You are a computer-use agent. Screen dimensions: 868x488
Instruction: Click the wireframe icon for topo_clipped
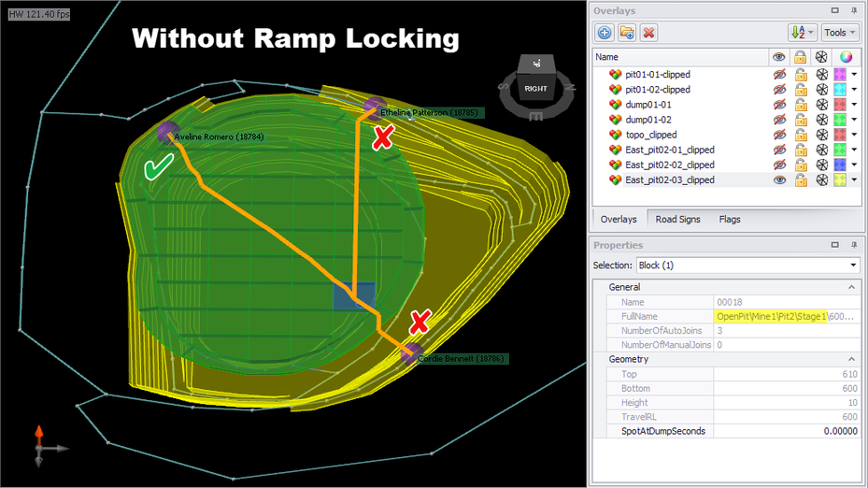(x=821, y=135)
